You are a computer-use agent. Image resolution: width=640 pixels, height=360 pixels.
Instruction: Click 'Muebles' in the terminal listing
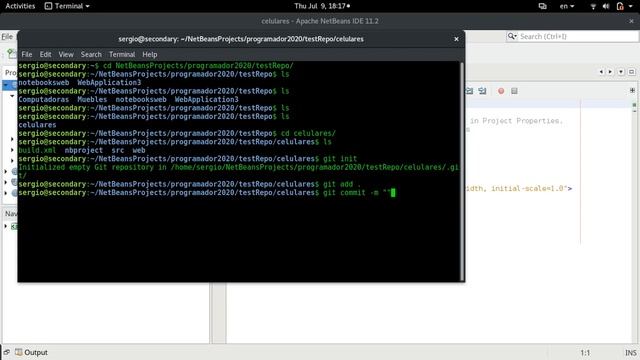92,99
